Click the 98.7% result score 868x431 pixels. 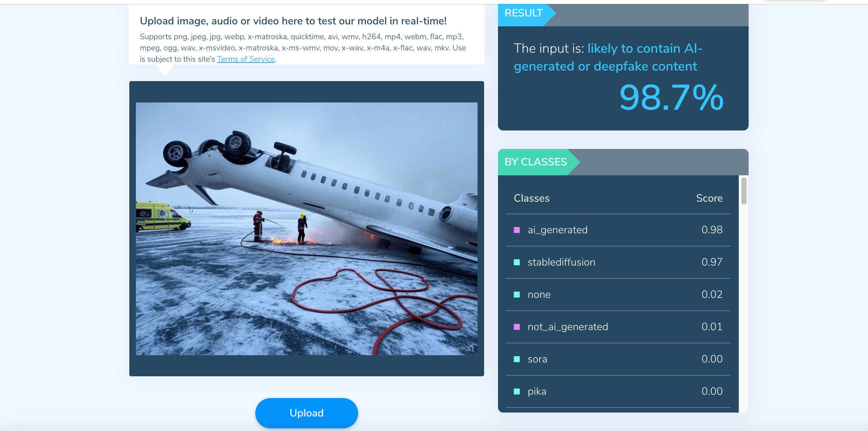[671, 98]
